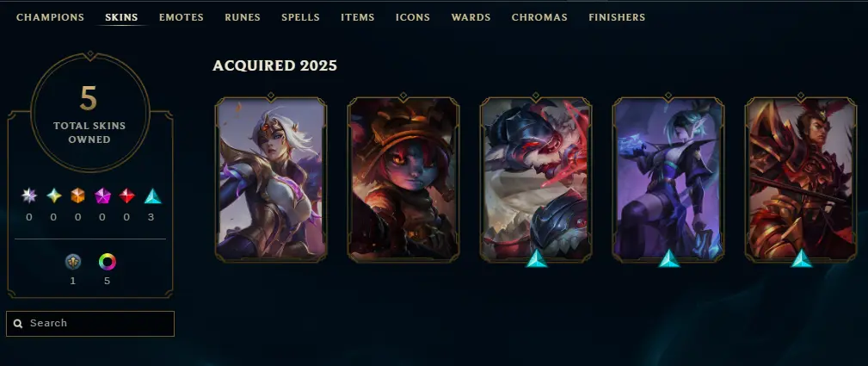The image size is (868, 366).
Task: Open the Champions tab
Action: click(51, 17)
